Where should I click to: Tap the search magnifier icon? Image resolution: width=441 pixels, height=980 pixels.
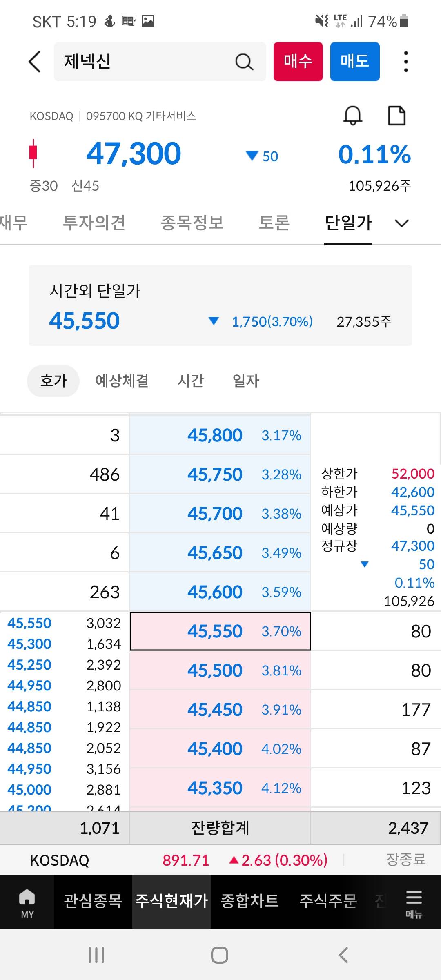click(x=244, y=62)
